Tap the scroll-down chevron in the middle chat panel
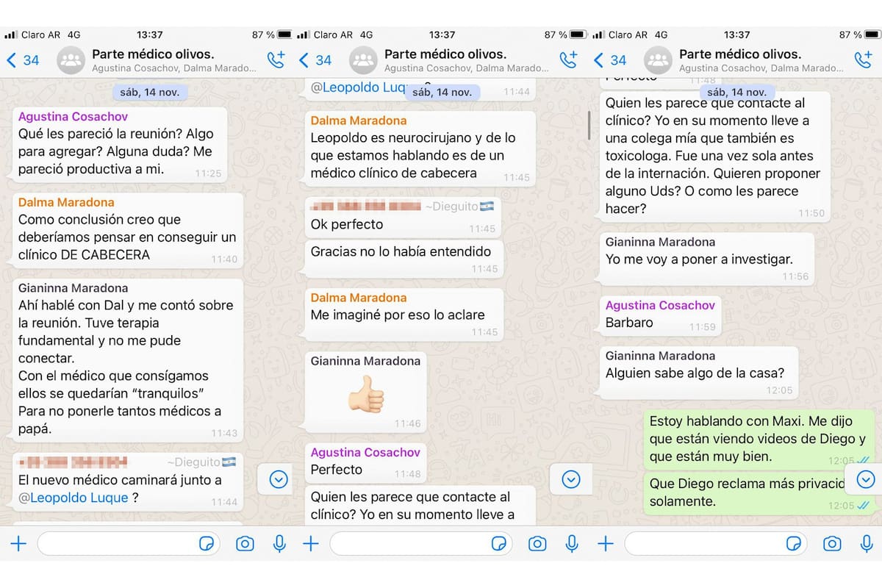This screenshot has height=588, width=882. 571,479
